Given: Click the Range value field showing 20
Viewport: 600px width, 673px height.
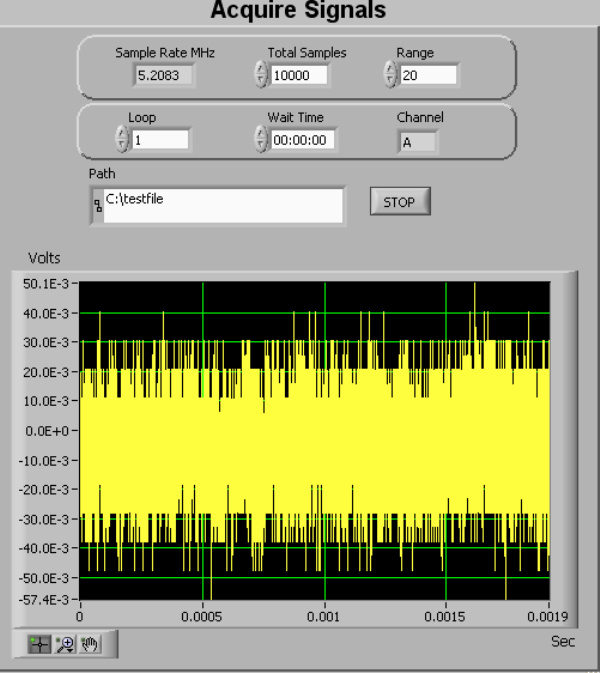Looking at the screenshot, I should 428,75.
